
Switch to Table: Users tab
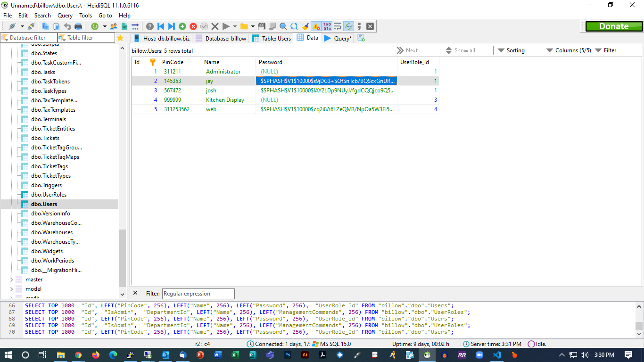pos(272,38)
